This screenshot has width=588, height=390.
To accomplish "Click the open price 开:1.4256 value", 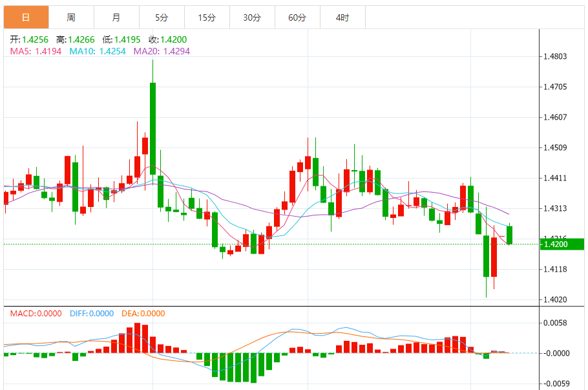I will [29, 39].
